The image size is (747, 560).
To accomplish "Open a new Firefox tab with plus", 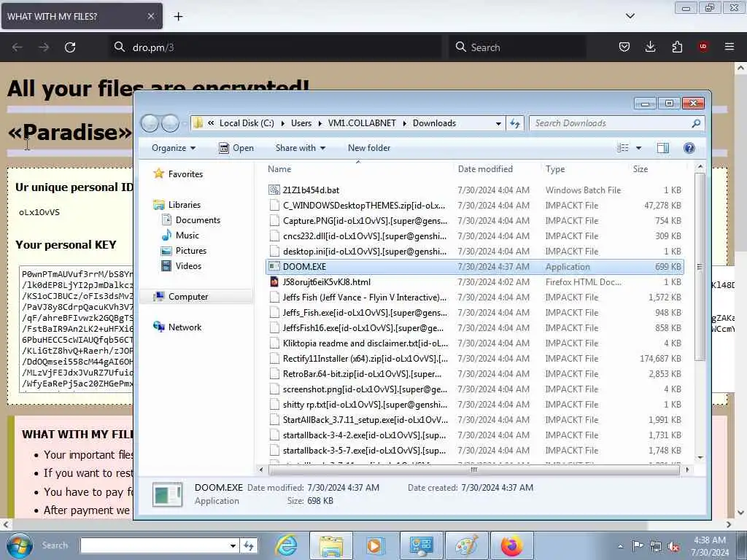I will [x=178, y=17].
